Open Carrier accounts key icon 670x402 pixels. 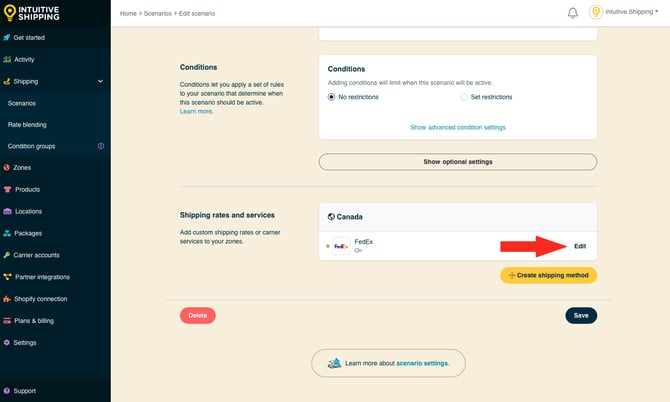point(7,255)
